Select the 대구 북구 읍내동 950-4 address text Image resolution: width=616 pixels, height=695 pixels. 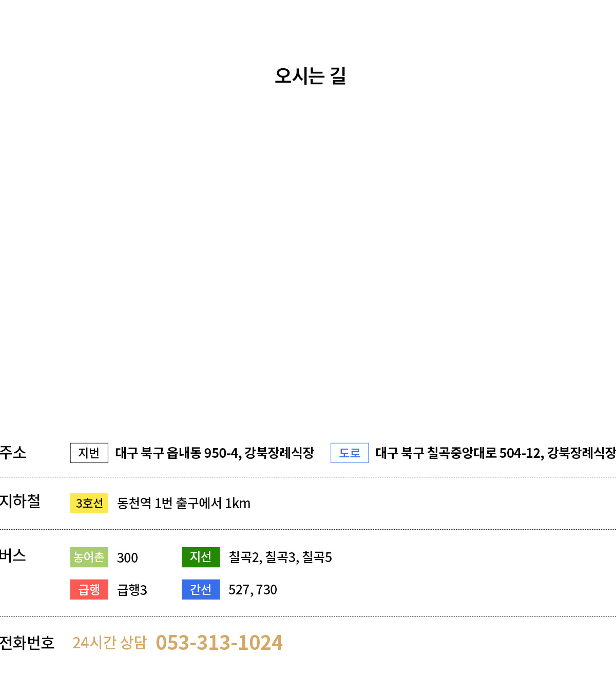177,453
